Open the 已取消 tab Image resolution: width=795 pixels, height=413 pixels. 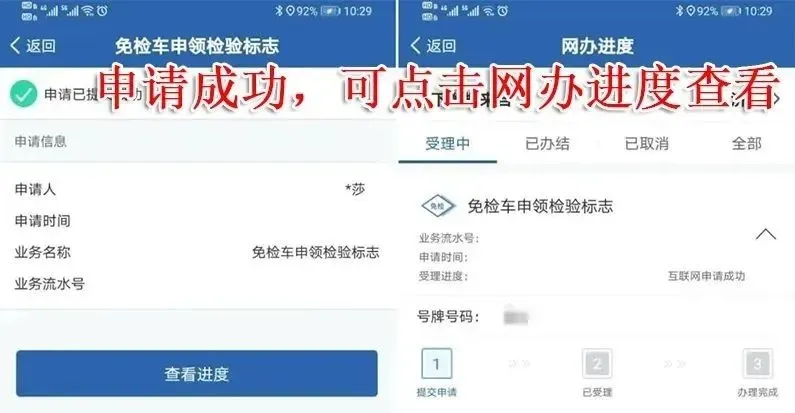(646, 144)
